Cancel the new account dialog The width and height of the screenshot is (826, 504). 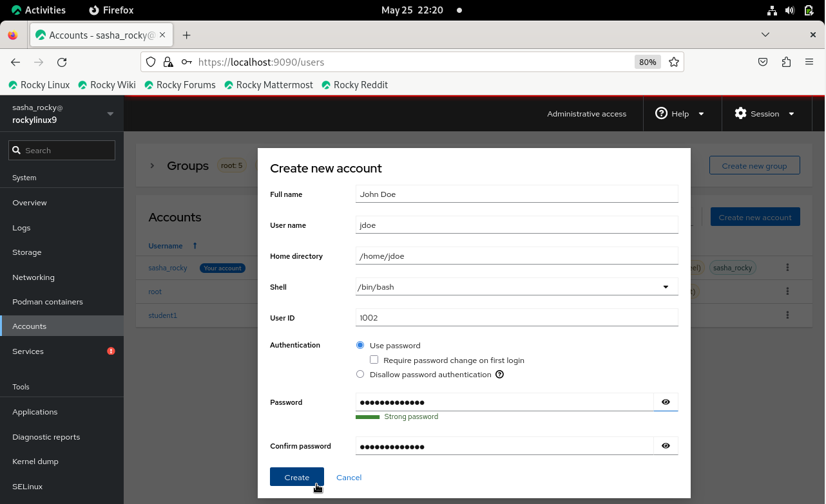[x=349, y=478]
